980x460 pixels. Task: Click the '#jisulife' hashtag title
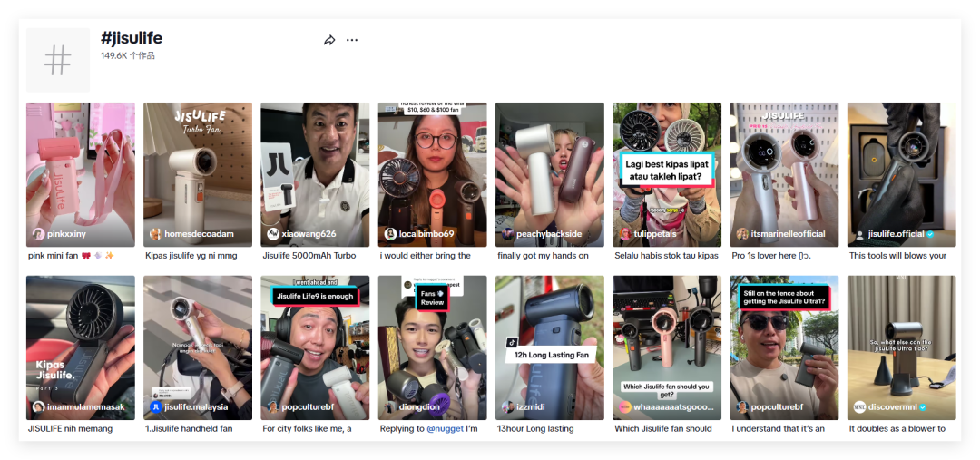tap(132, 38)
